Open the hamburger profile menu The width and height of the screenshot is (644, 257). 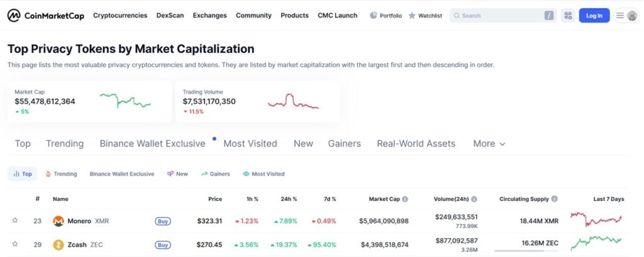(x=626, y=16)
